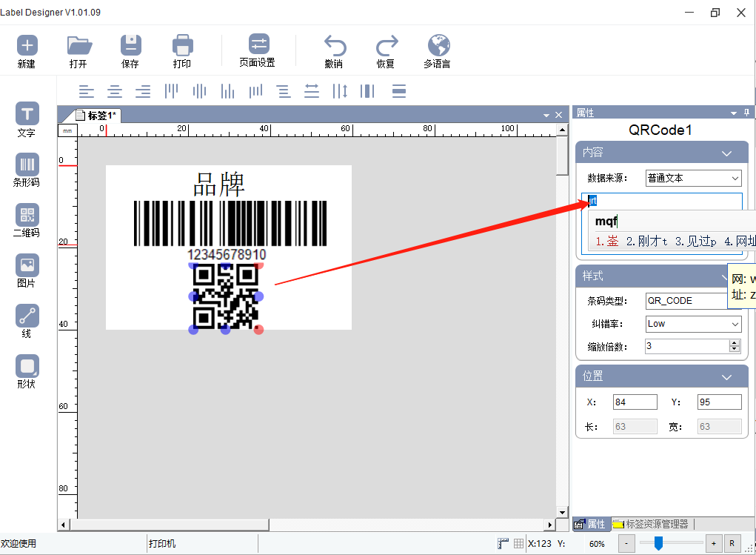Print the label with the 打印 icon
The height and width of the screenshot is (555, 756).
183,46
